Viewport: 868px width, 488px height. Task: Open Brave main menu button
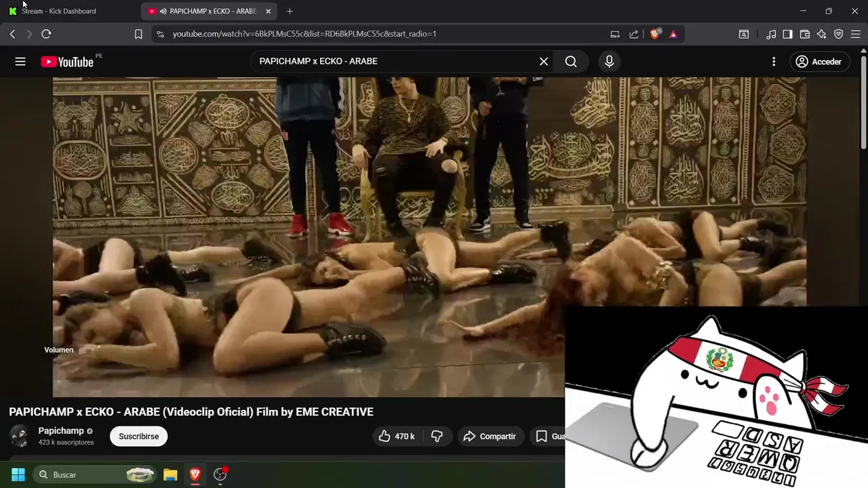856,34
